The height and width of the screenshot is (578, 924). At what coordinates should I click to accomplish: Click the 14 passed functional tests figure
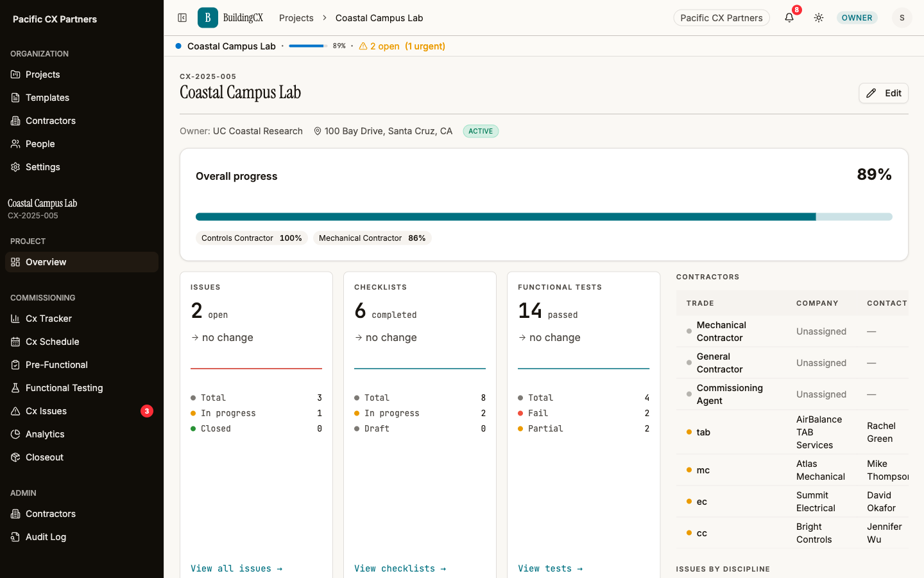pyautogui.click(x=547, y=311)
